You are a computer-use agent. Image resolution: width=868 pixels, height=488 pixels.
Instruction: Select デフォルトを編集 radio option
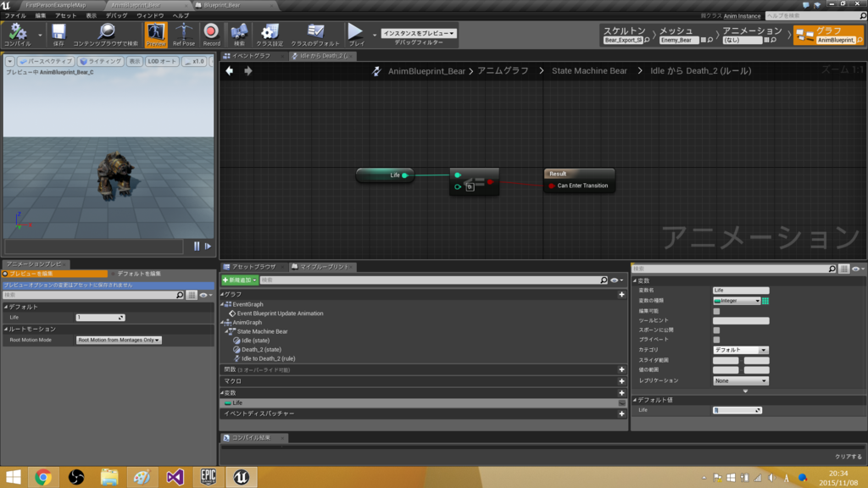tap(136, 274)
